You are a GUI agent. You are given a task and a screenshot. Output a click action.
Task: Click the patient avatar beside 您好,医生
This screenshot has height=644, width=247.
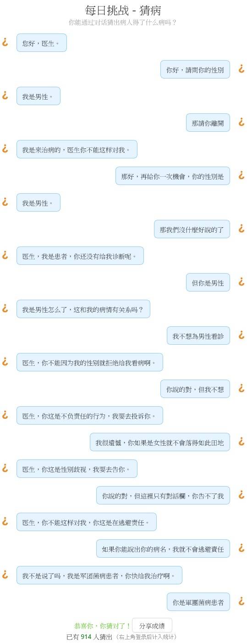(5, 42)
